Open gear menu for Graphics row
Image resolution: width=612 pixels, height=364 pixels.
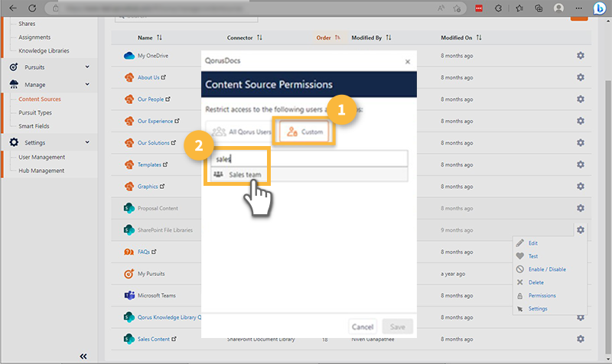[581, 187]
